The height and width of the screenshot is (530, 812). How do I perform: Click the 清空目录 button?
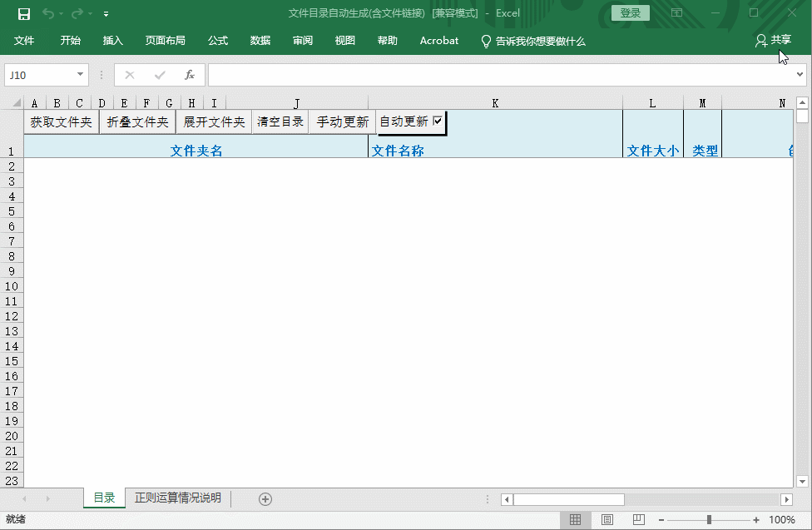tap(280, 122)
